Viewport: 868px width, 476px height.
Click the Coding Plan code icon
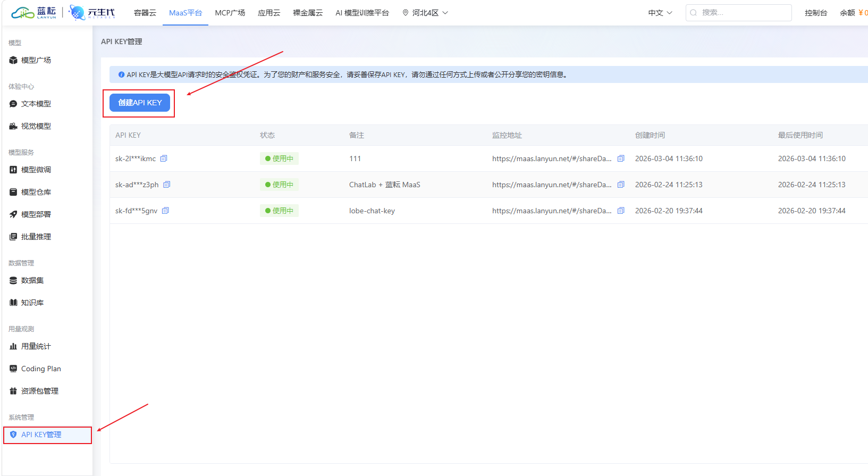pyautogui.click(x=13, y=369)
